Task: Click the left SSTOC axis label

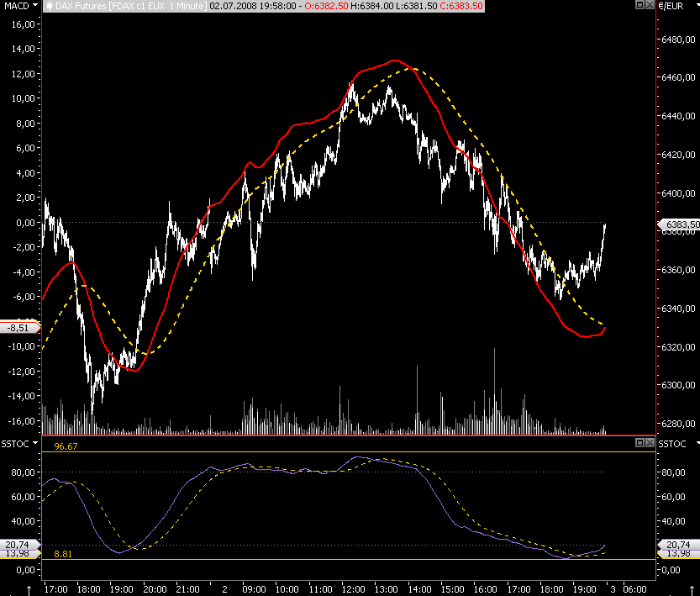Action: (15, 444)
